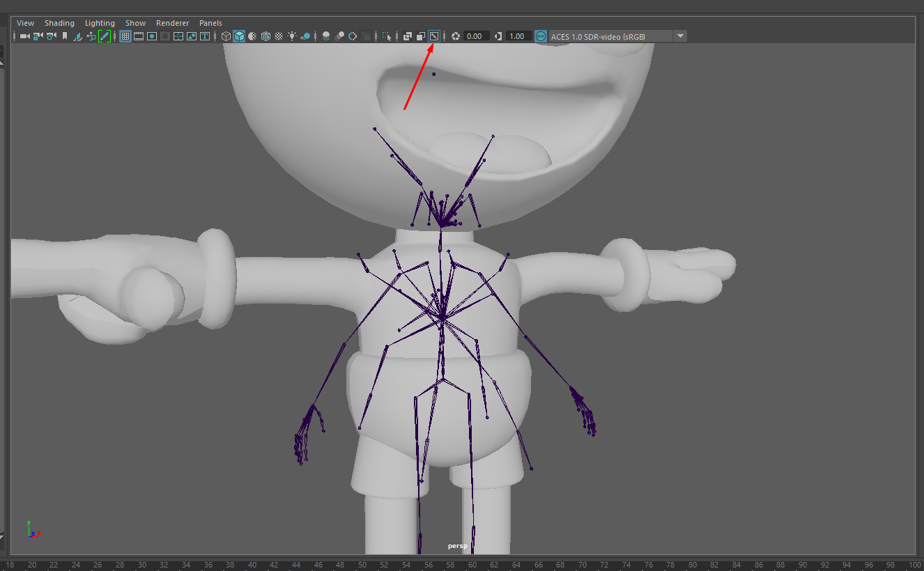The height and width of the screenshot is (571, 924).
Task: Click the camera Bookmarks icon
Action: 65,36
